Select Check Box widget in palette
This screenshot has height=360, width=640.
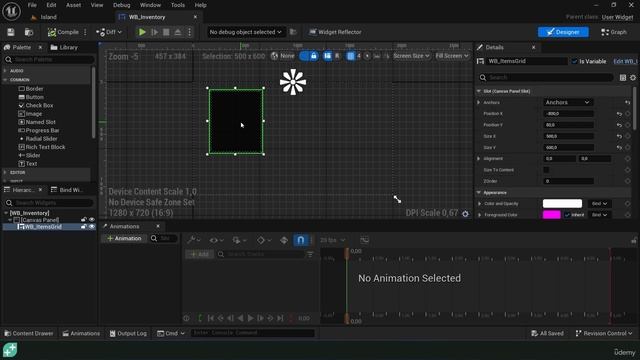point(36,105)
